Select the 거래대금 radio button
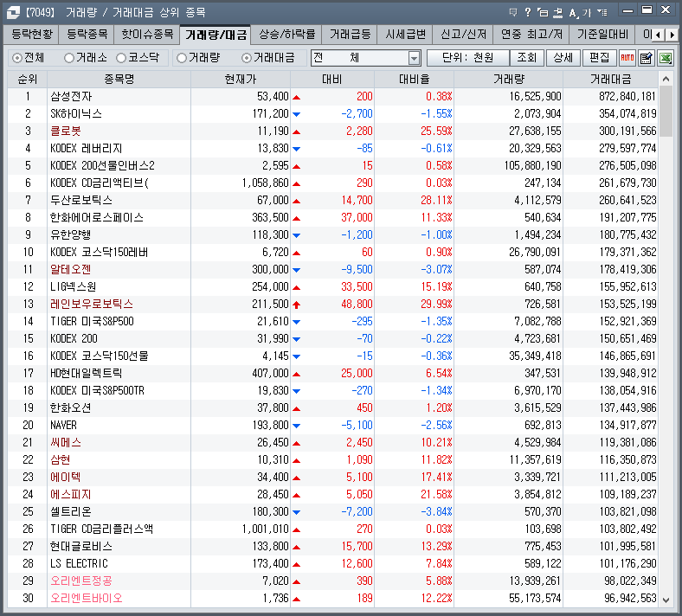Viewport: 682px width, 616px height. [268, 58]
